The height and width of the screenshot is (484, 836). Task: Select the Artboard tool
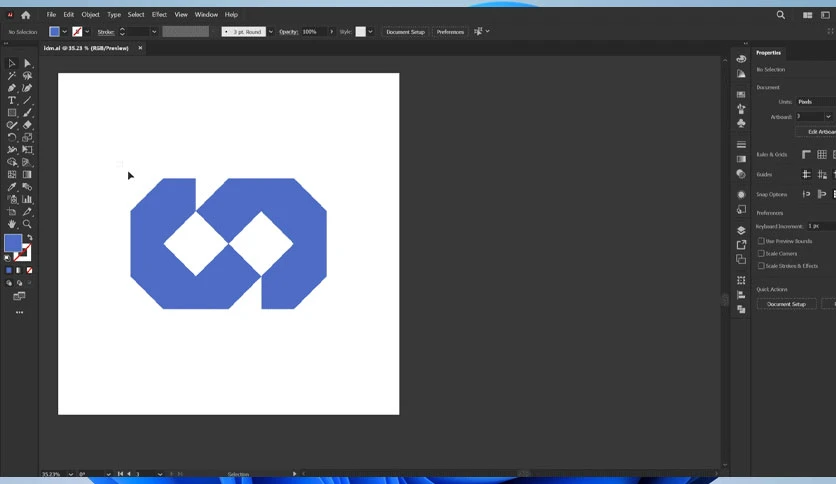click(11, 212)
